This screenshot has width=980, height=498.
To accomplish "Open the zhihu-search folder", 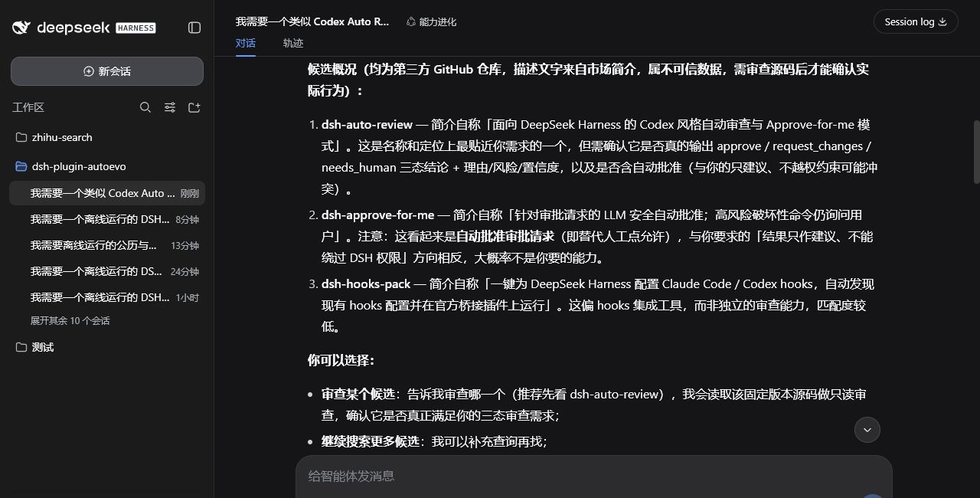I will pyautogui.click(x=107, y=137).
